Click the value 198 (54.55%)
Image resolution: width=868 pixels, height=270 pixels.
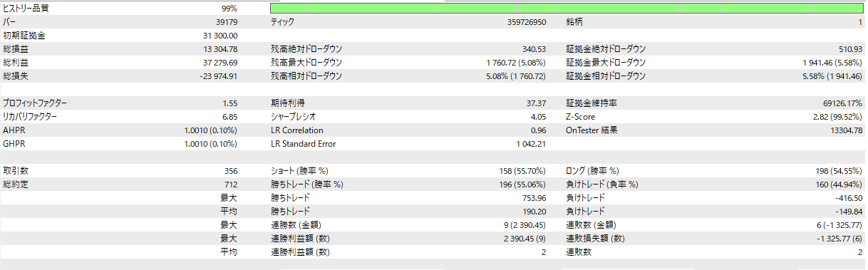pos(838,171)
